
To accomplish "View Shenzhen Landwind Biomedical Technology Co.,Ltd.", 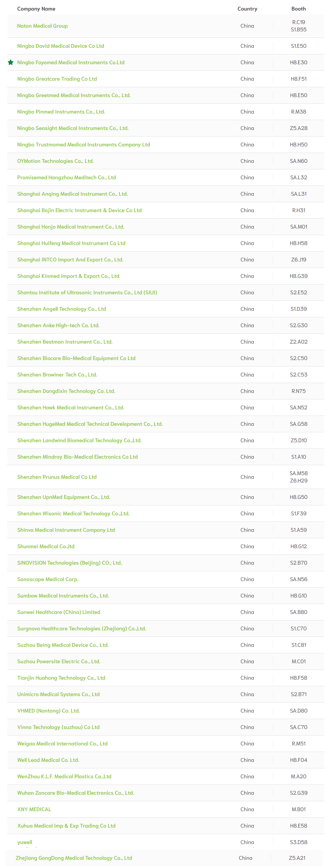I will (79, 441).
